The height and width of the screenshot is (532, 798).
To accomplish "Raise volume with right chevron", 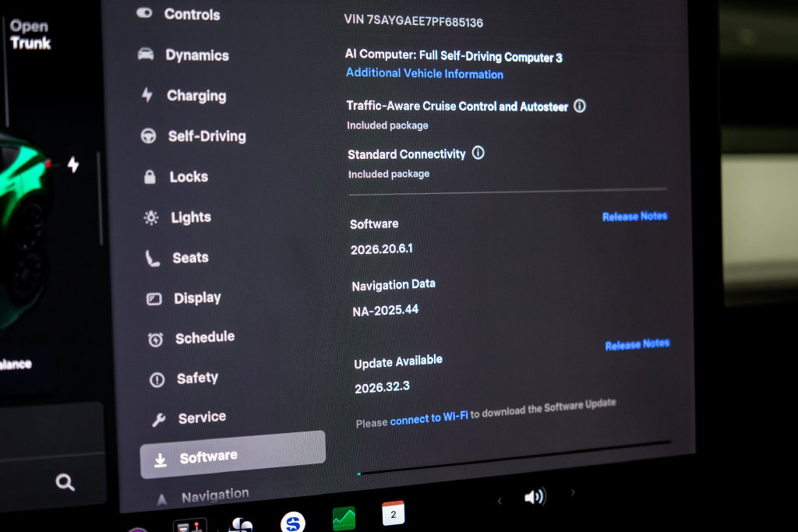I will (573, 492).
